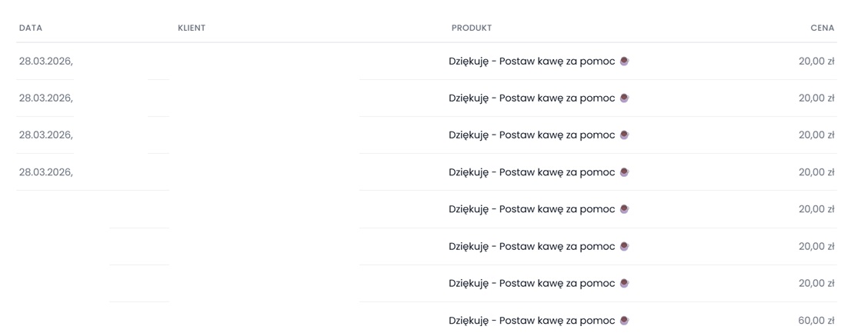Image resolution: width=868 pixels, height=333 pixels.
Task: Click the PRODUKT column header
Action: pyautogui.click(x=472, y=28)
